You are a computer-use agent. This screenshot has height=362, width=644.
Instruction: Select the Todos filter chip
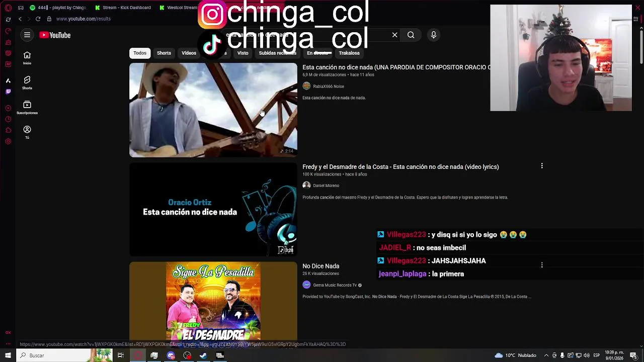[140, 53]
